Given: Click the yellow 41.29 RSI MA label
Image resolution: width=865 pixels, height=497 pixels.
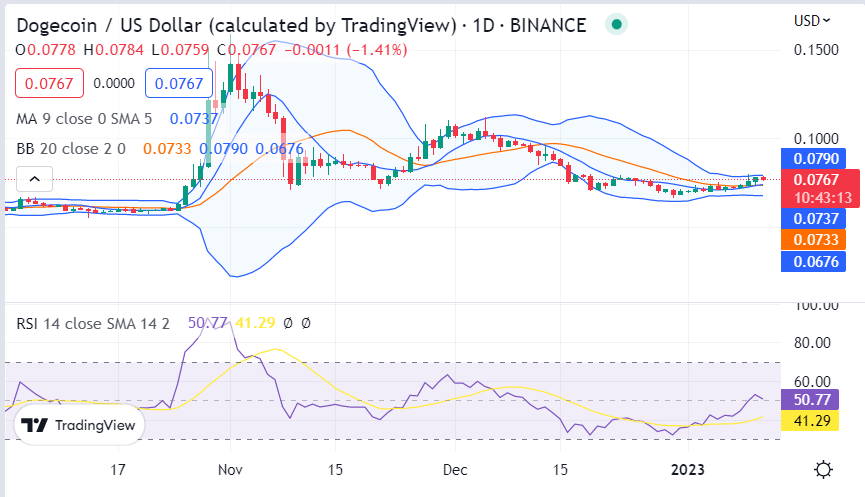Looking at the screenshot, I should pyautogui.click(x=810, y=421).
